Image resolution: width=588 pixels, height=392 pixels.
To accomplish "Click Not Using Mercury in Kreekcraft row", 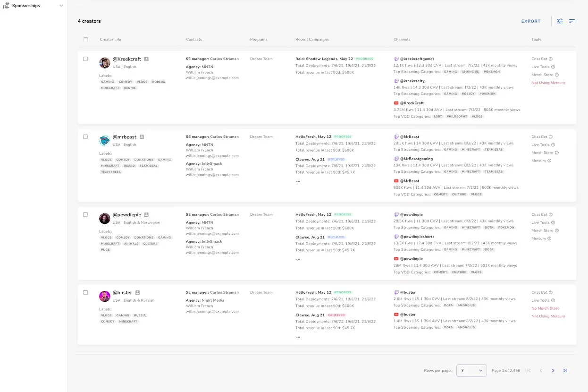I will point(548,83).
